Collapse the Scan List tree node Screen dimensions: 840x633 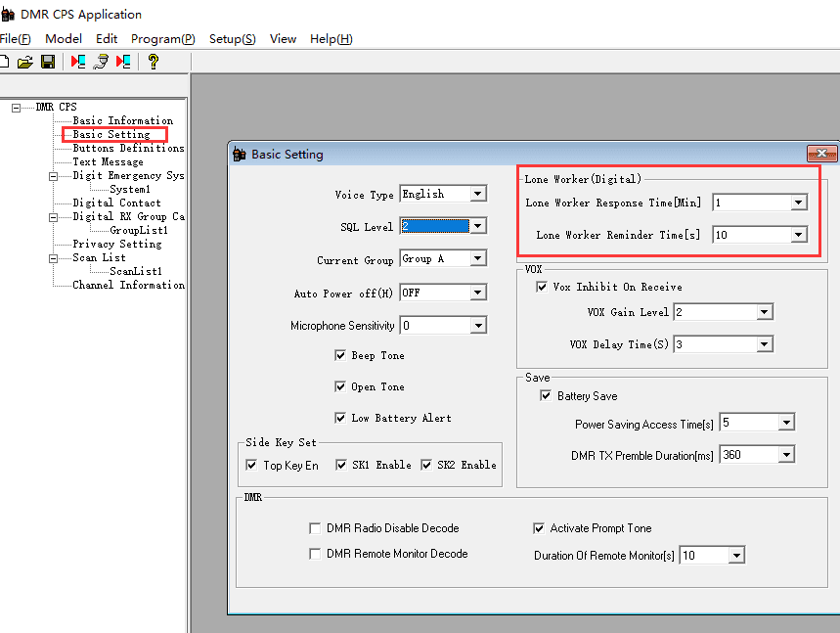[x=53, y=258]
